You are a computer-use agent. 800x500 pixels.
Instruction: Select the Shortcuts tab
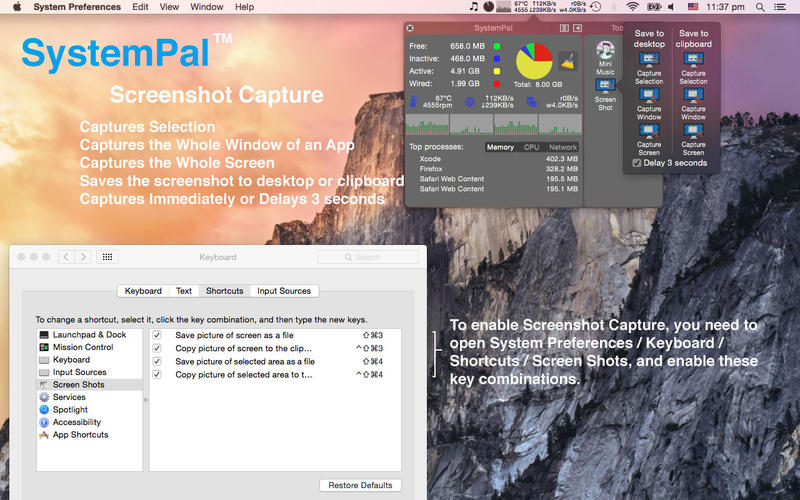(224, 291)
